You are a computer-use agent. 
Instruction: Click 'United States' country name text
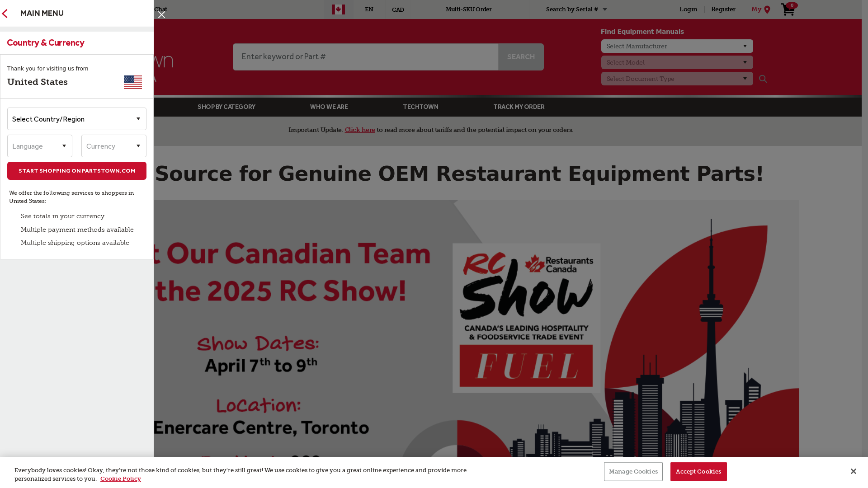coord(38,82)
